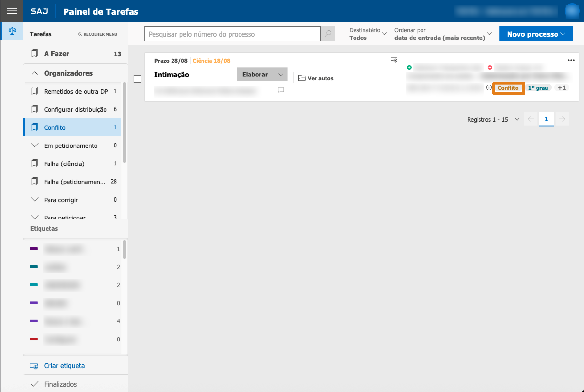Image resolution: width=584 pixels, height=392 pixels.
Task: Click the Ver autos folder icon
Action: click(302, 78)
